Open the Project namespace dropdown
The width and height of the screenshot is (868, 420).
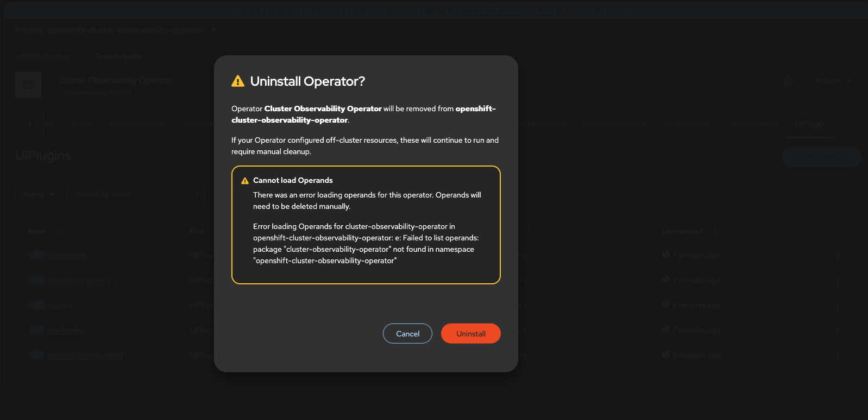click(116, 30)
